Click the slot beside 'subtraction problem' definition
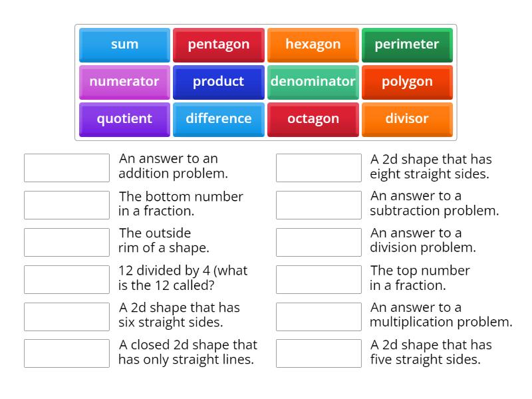Viewport: 532px width, 399px height. pos(319,204)
